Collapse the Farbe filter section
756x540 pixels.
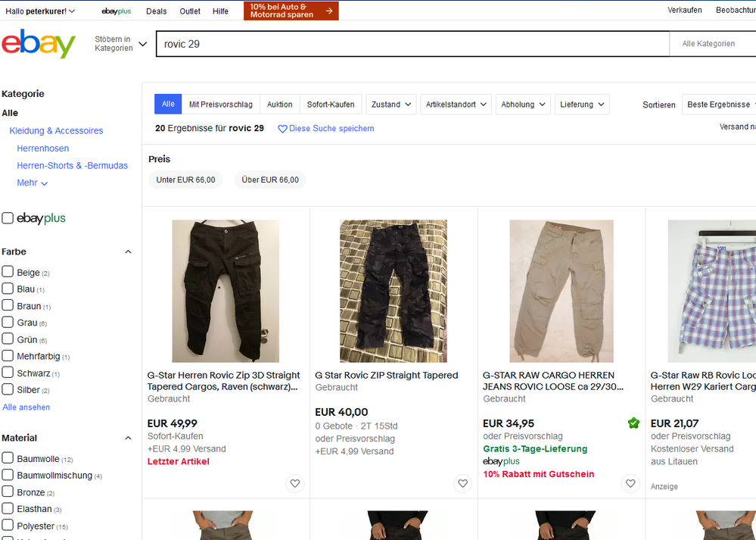click(x=127, y=251)
